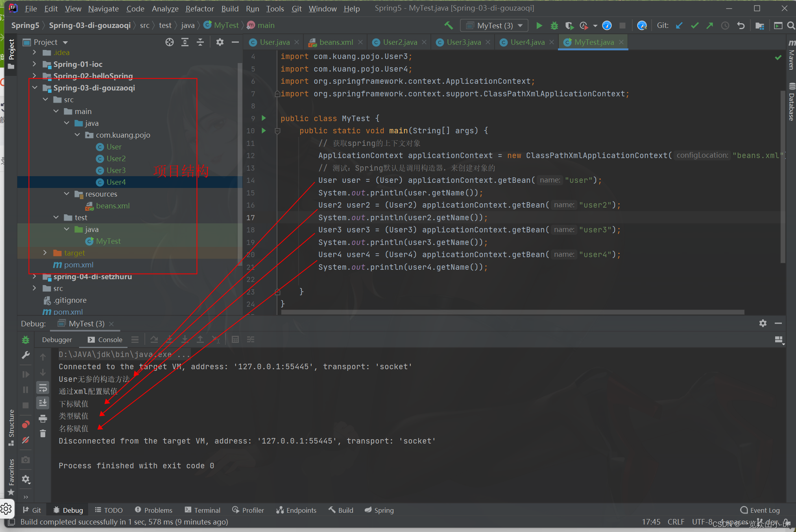796x532 pixels.
Task: Click the Debug bug icon in toolbar
Action: [x=554, y=26]
